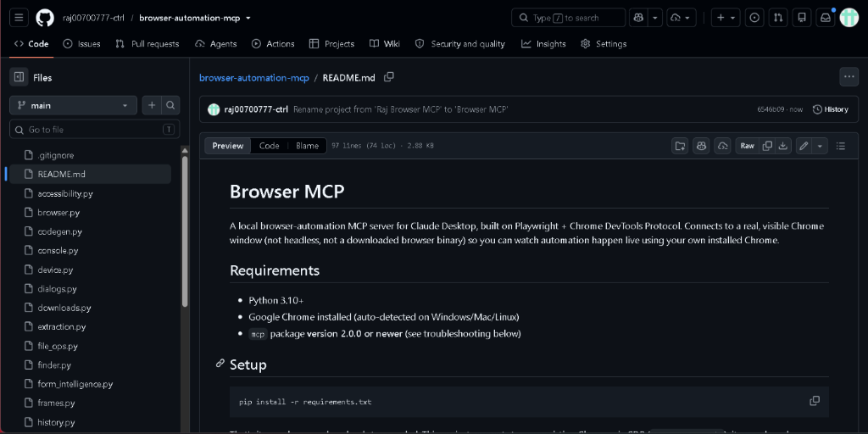Open file in symbol/folder pane icon
This screenshot has width=868, height=434.
pos(680,146)
